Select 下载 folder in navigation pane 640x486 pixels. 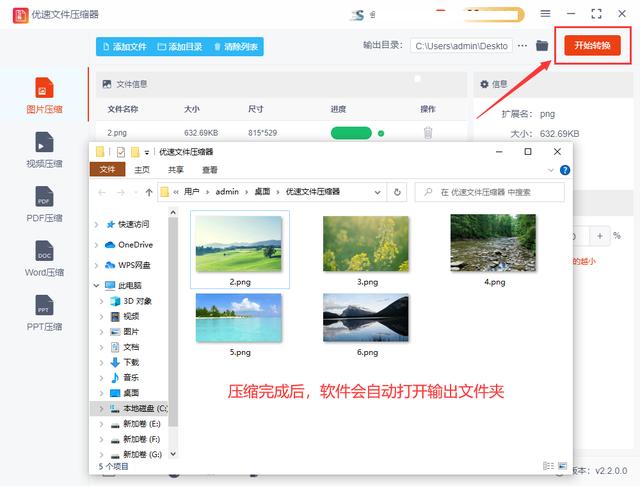coord(131,362)
